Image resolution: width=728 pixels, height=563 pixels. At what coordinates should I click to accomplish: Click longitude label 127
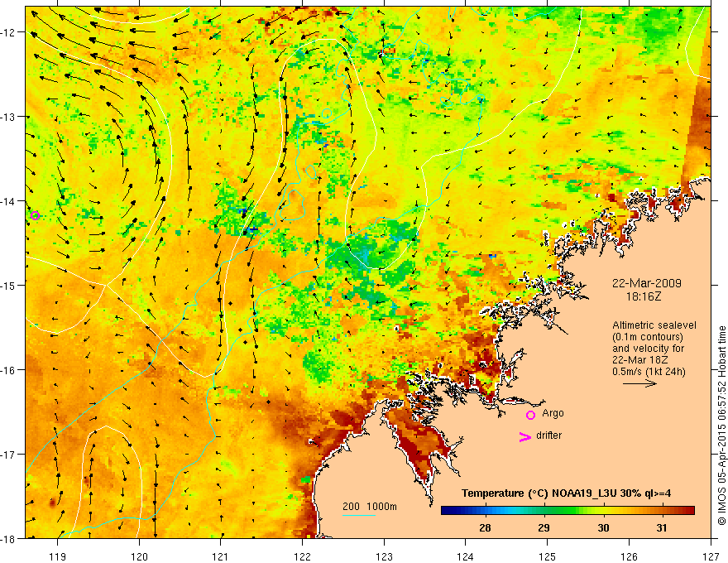[711, 556]
